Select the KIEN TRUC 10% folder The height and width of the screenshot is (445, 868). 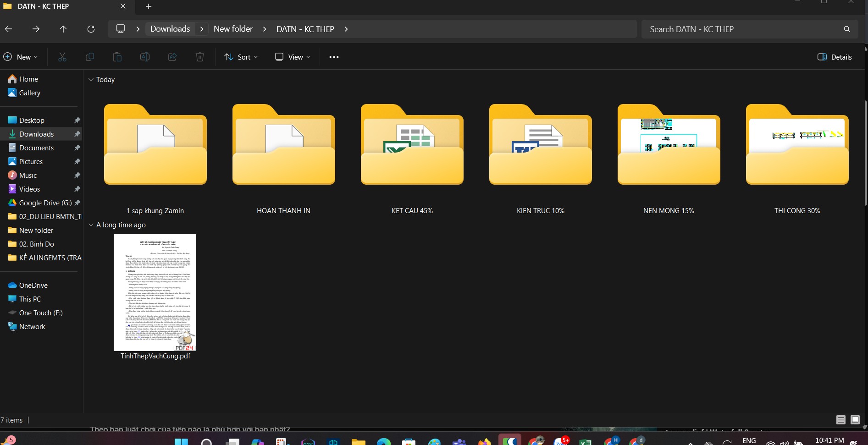coord(541,159)
